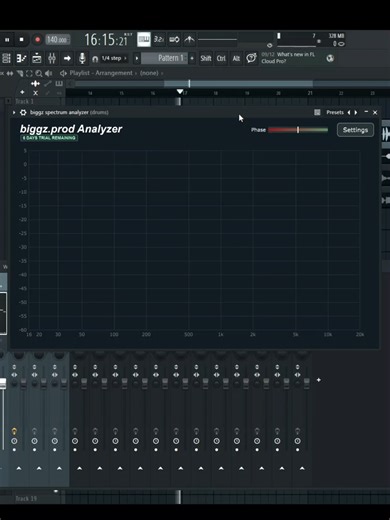Open the Channel Rack view icon

pyautogui.click(x=37, y=58)
